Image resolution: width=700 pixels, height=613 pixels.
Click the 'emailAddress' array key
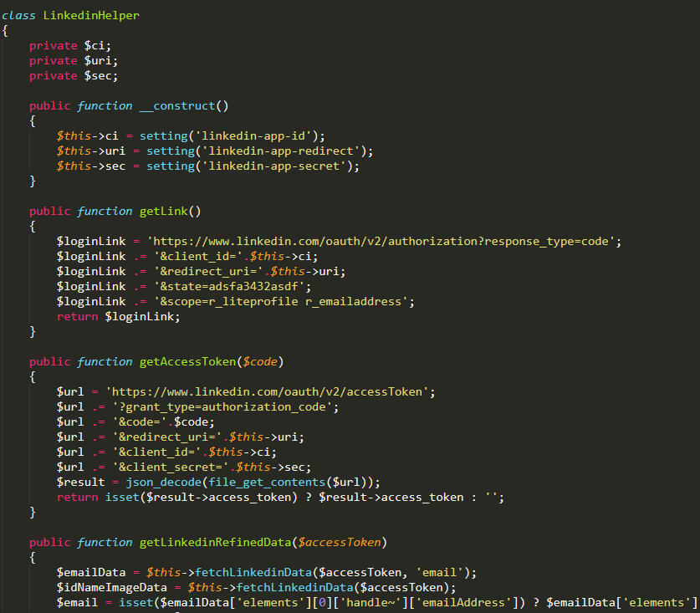tap(464, 603)
